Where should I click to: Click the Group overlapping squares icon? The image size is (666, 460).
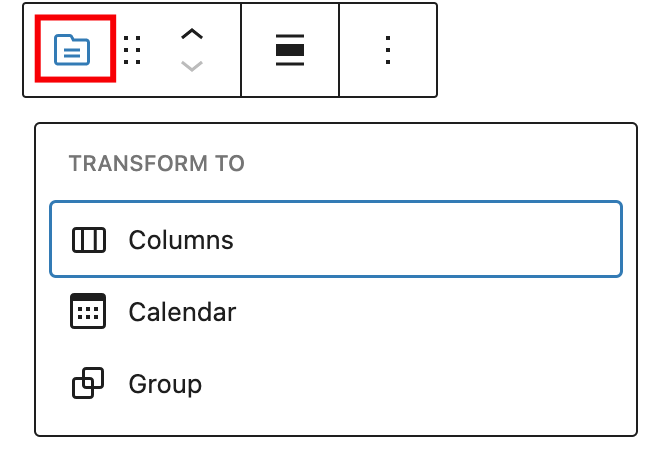[x=89, y=384]
